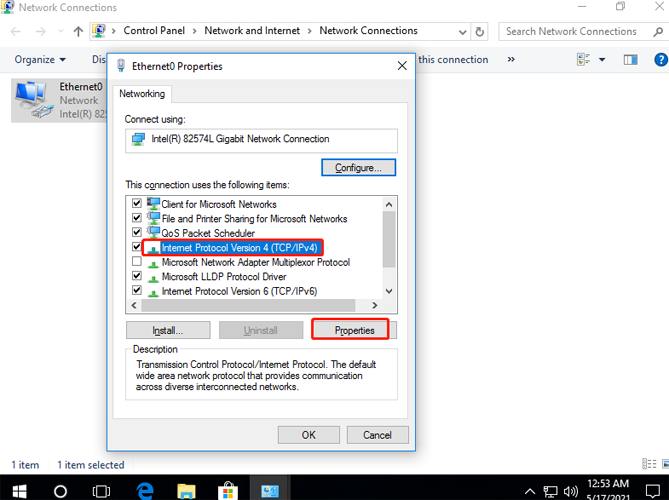Viewport: 669px width, 500px height.
Task: Switch to the Networking tab
Action: (142, 93)
